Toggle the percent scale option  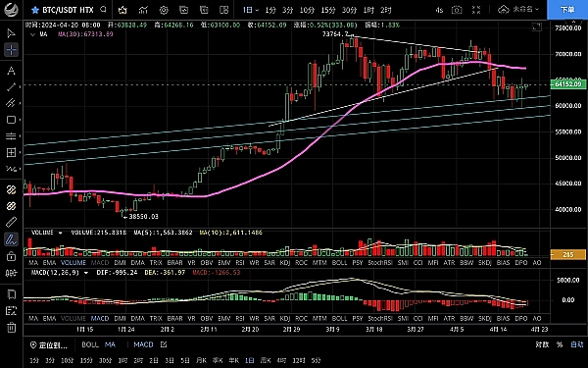coord(560,344)
